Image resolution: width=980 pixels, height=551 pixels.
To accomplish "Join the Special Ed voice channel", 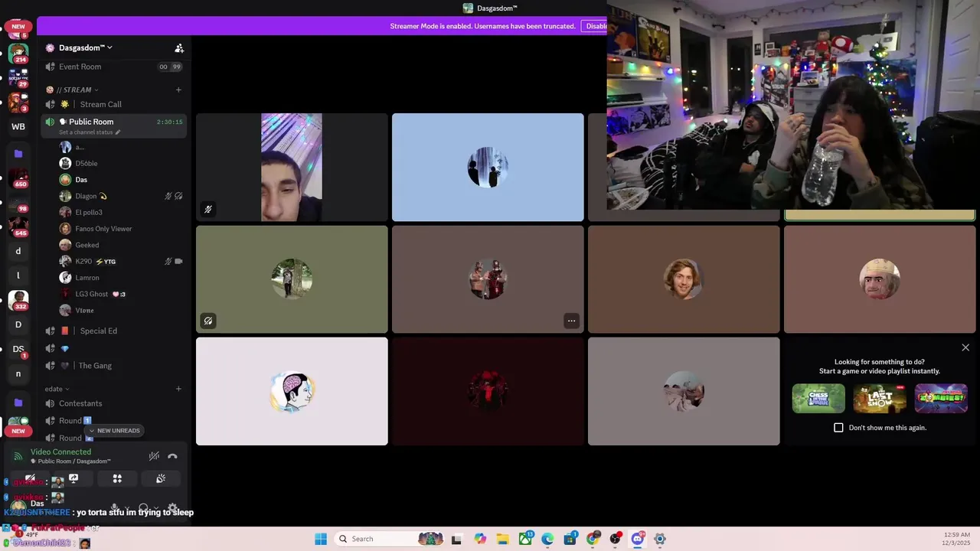I will (113, 331).
